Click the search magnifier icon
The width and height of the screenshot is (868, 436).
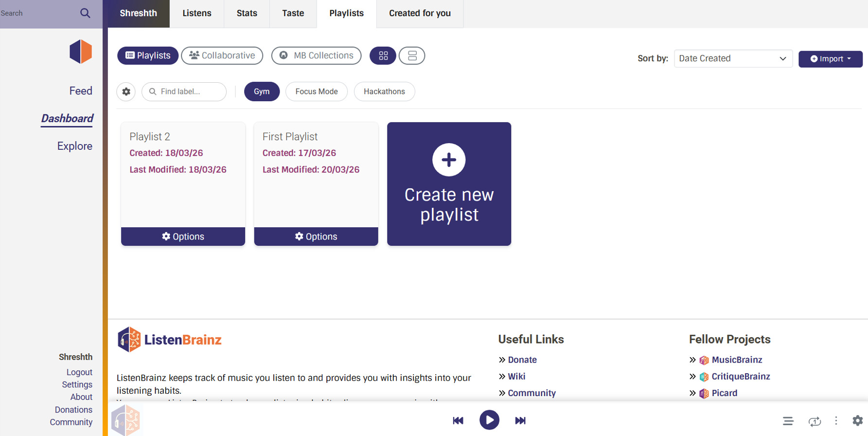85,13
